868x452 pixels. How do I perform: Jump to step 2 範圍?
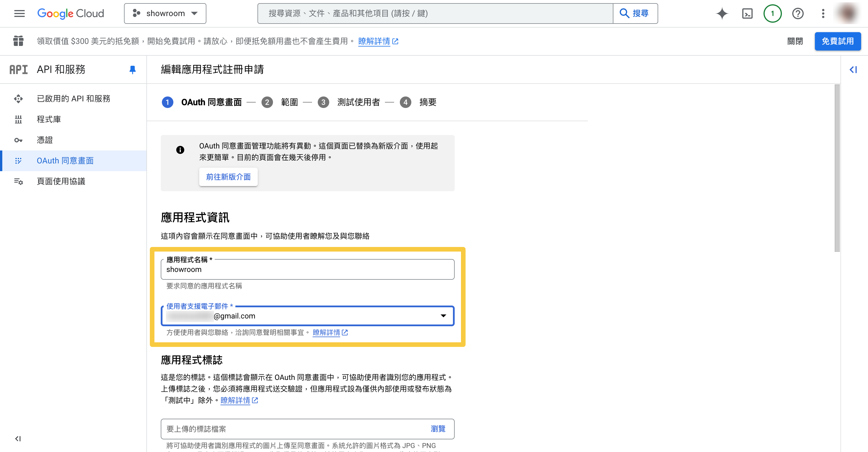tap(289, 102)
